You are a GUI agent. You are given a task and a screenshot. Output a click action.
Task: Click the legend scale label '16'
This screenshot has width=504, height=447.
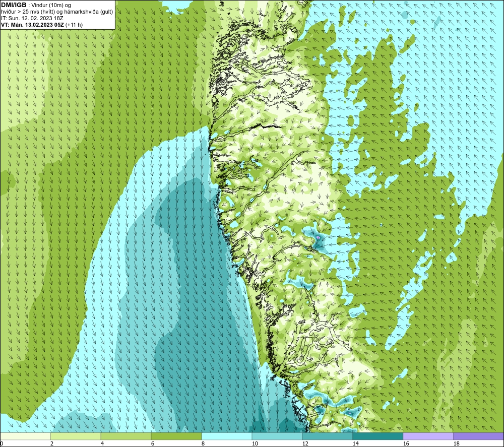click(x=406, y=443)
